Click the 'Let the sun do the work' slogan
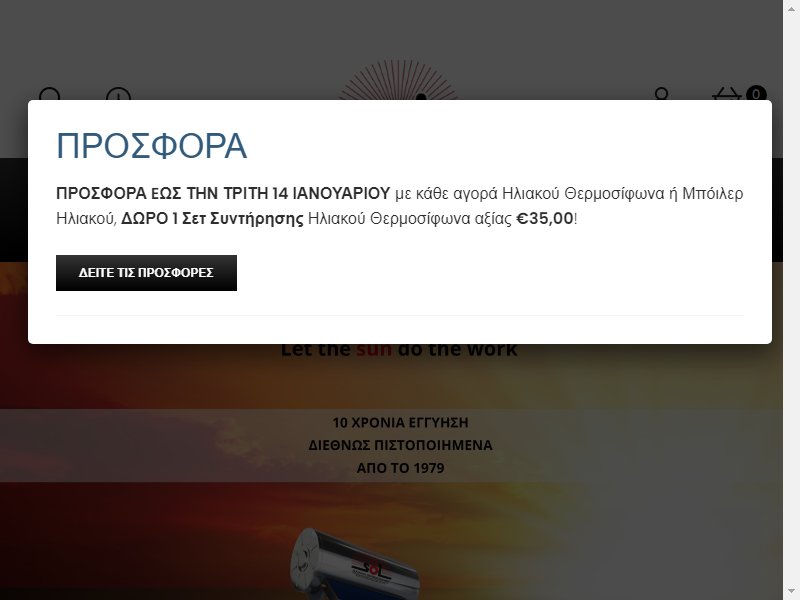The width and height of the screenshot is (800, 600). point(399,351)
